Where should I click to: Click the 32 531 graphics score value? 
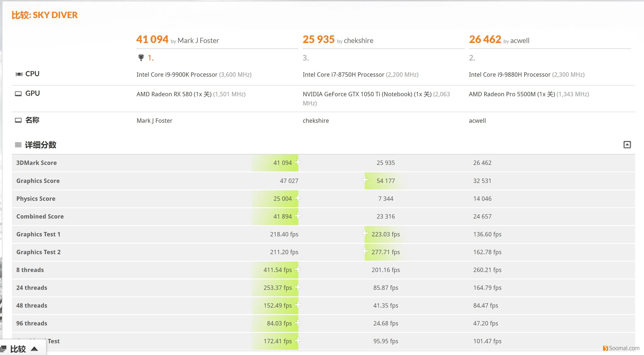[482, 181]
